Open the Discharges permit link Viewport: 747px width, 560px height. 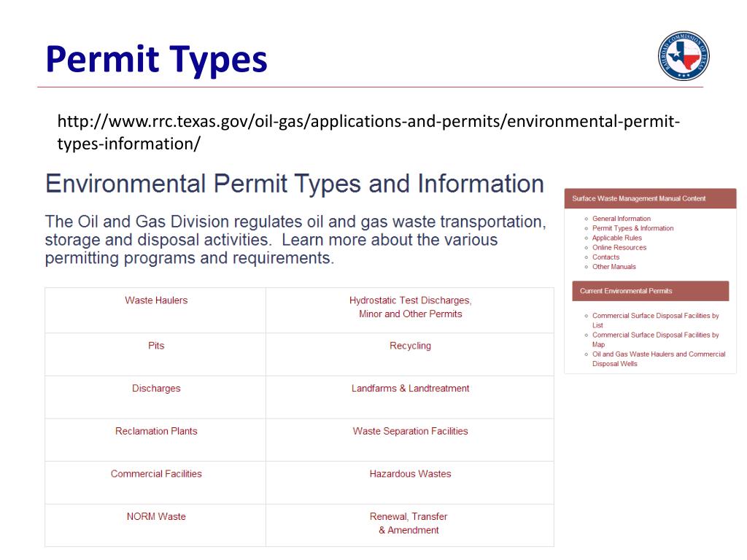(156, 389)
